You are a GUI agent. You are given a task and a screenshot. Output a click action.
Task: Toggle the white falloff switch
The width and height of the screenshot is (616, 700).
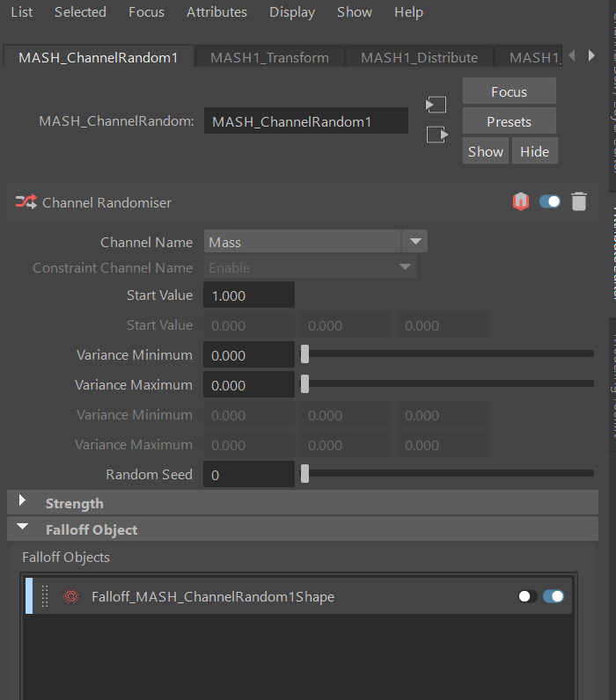[x=527, y=596]
